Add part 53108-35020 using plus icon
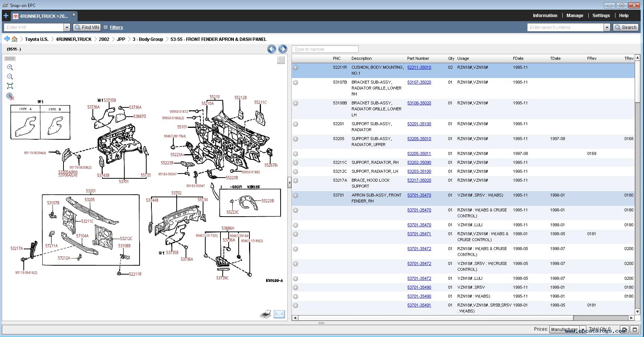 [295, 103]
